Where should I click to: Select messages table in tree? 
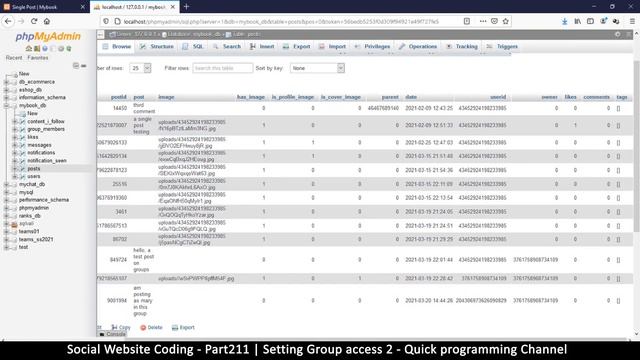tap(39, 145)
